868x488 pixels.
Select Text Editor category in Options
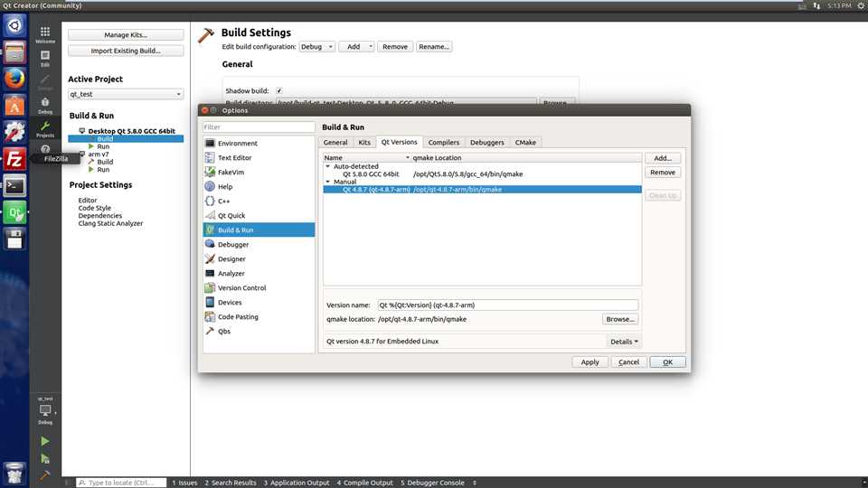point(259,157)
